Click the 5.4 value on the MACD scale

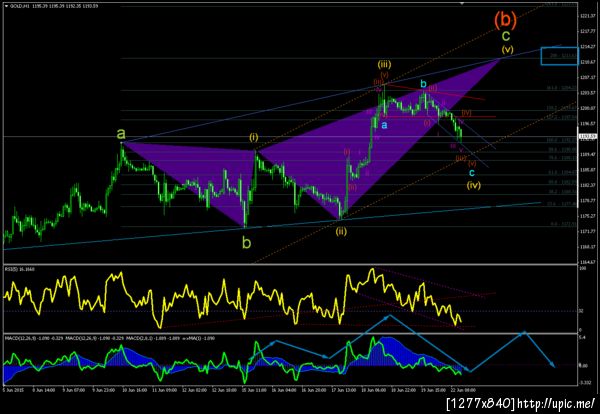[x=582, y=338]
